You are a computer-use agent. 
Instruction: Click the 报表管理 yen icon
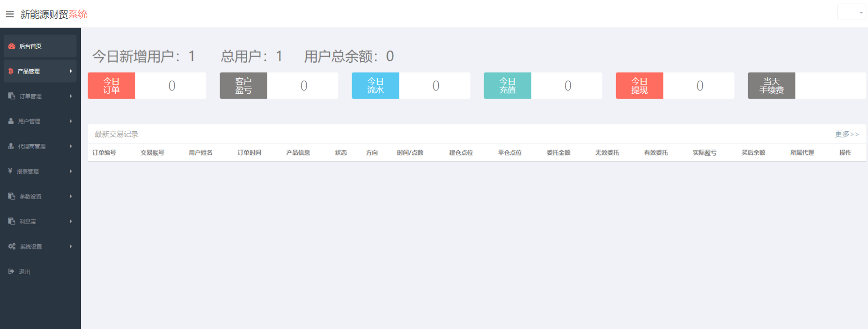pyautogui.click(x=10, y=171)
